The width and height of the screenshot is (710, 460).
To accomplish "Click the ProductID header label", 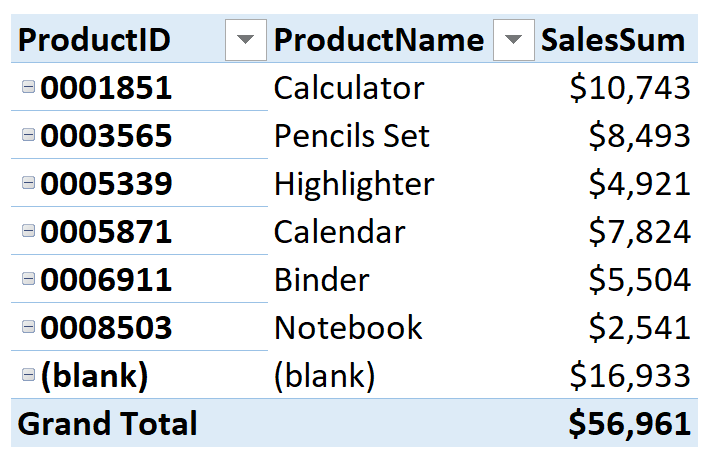I will 95,40.
